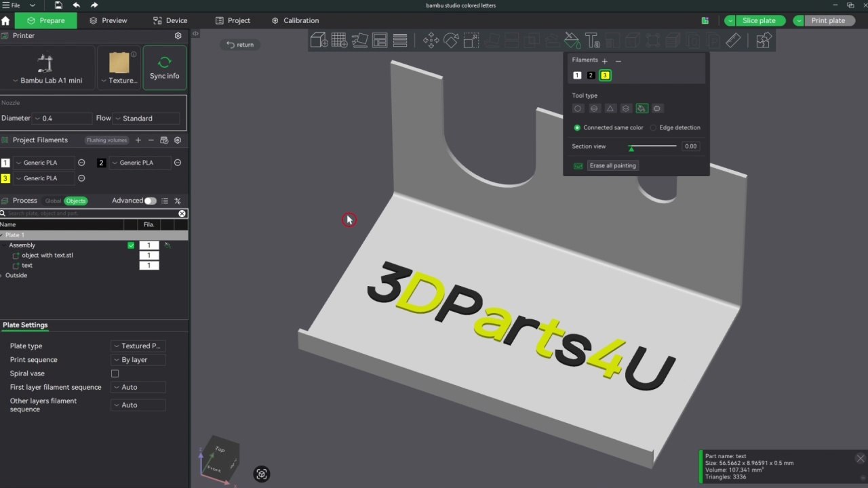Open Printer settings gear
The height and width of the screenshot is (488, 868).
click(x=178, y=36)
